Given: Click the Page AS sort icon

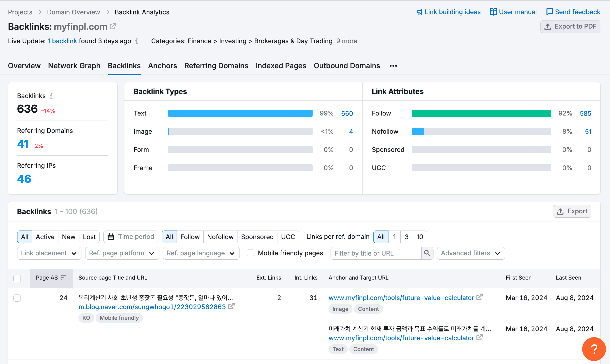Looking at the screenshot, I should click(63, 277).
